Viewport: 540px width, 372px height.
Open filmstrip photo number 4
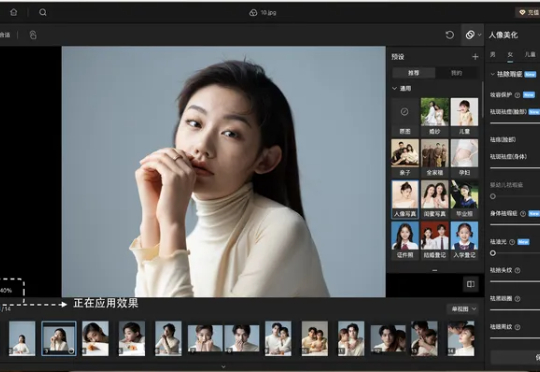(x=95, y=338)
